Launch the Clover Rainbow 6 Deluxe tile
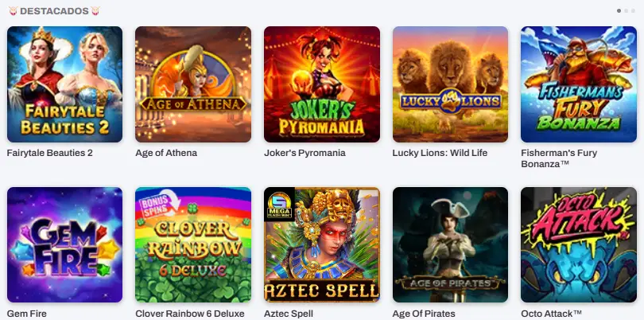The width and height of the screenshot is (644, 320). [193, 244]
